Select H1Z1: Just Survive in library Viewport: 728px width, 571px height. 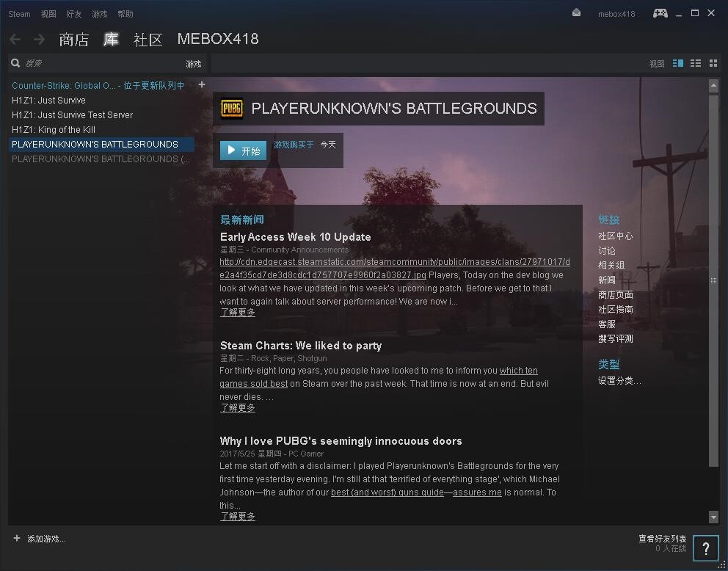pos(48,101)
